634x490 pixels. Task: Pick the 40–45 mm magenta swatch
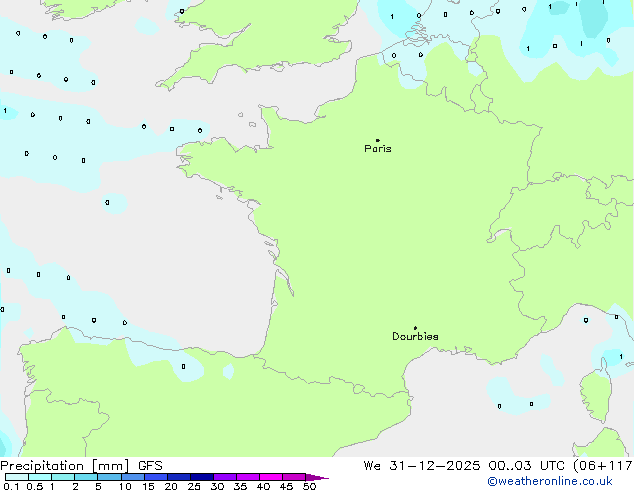coord(271,477)
